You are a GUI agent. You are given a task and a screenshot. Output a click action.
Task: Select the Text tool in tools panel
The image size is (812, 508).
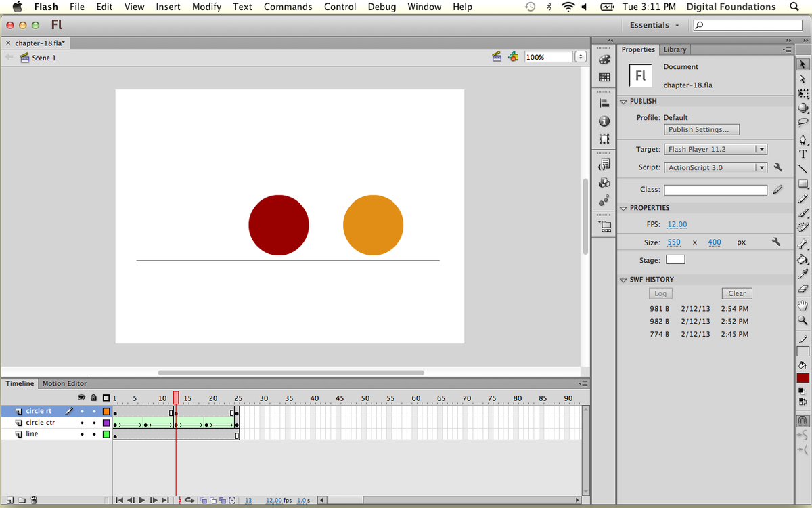[803, 154]
